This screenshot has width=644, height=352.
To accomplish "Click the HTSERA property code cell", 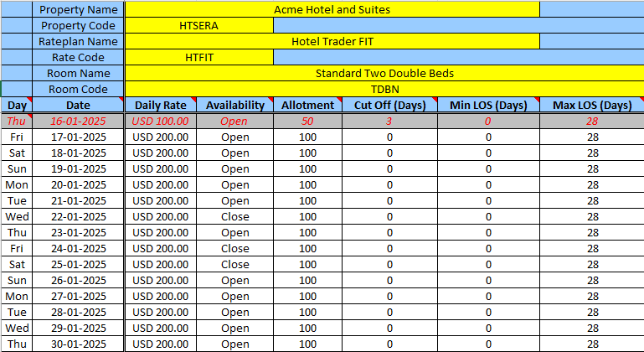I will [x=199, y=25].
